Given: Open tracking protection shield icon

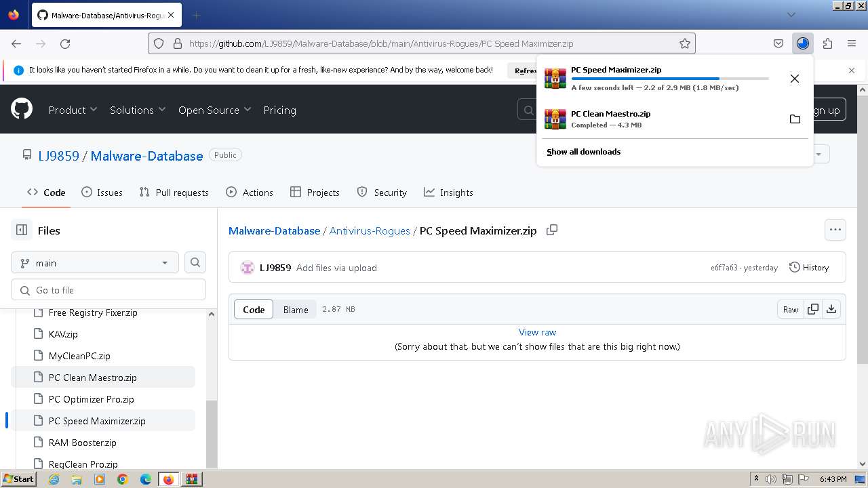Looking at the screenshot, I should pos(159,43).
